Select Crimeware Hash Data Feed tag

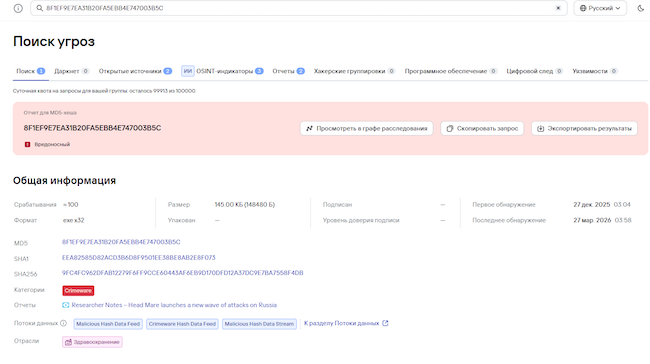point(182,324)
